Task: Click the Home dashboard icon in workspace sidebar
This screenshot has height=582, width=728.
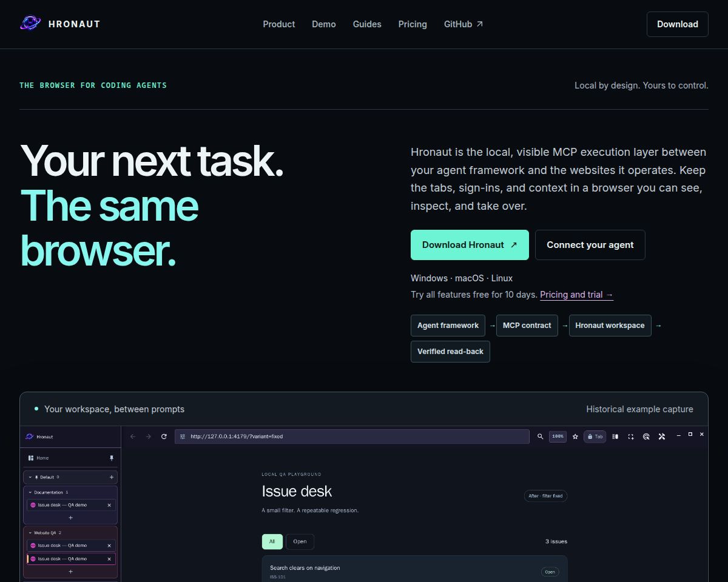Action: 31,458
